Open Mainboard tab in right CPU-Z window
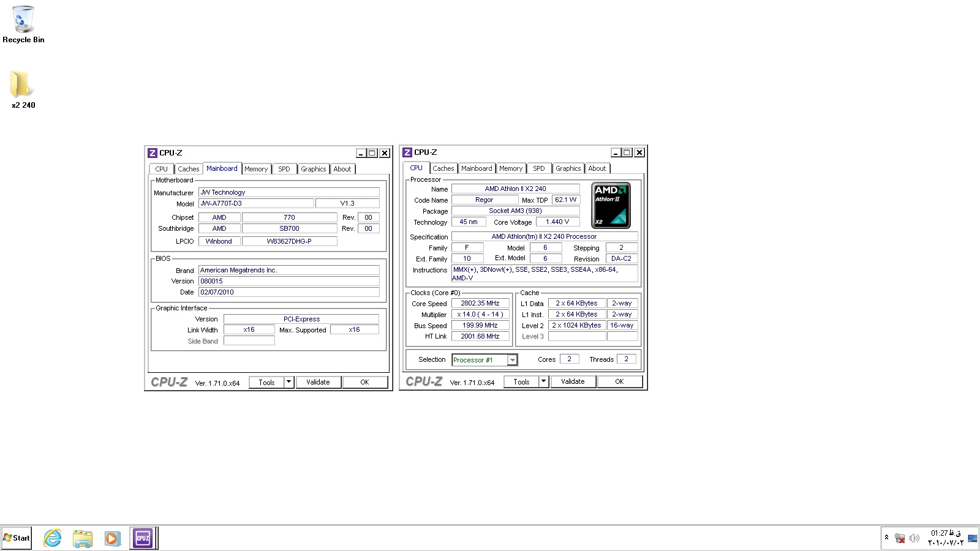 [477, 168]
